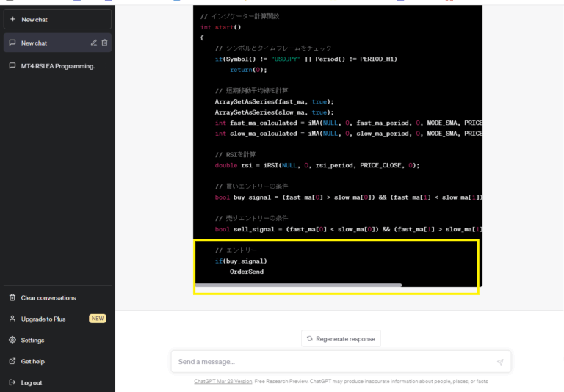Send the message with the paper plane icon
564x392 pixels.
(x=500, y=362)
